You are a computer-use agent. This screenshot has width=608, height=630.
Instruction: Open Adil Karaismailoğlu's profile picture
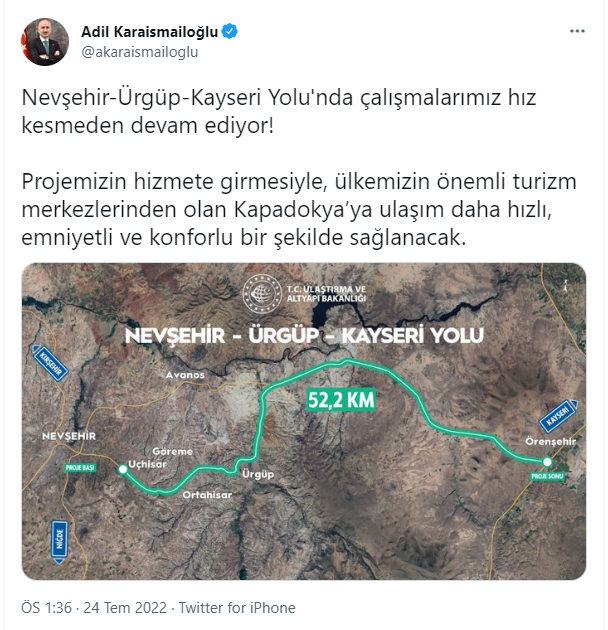click(45, 42)
